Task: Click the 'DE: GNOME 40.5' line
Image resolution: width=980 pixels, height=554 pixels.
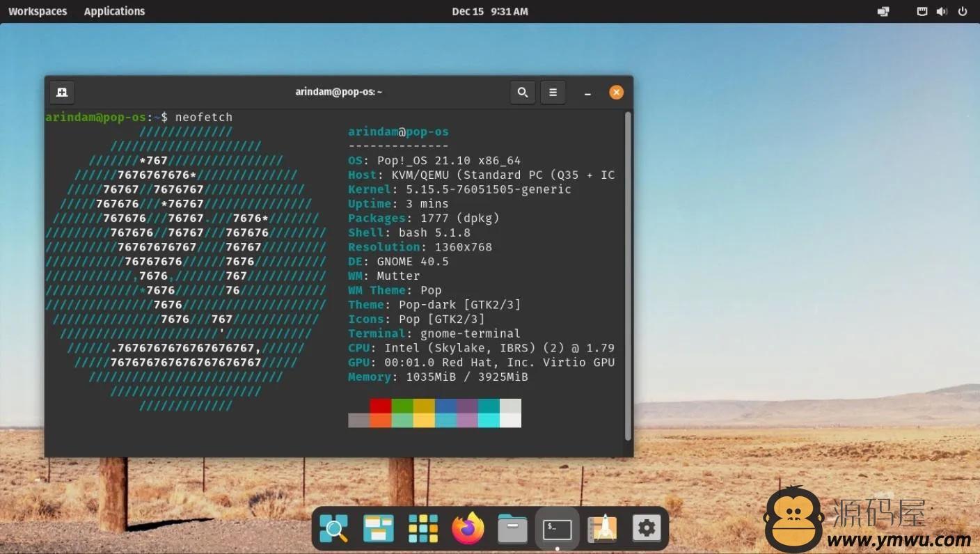Action: pyautogui.click(x=398, y=262)
